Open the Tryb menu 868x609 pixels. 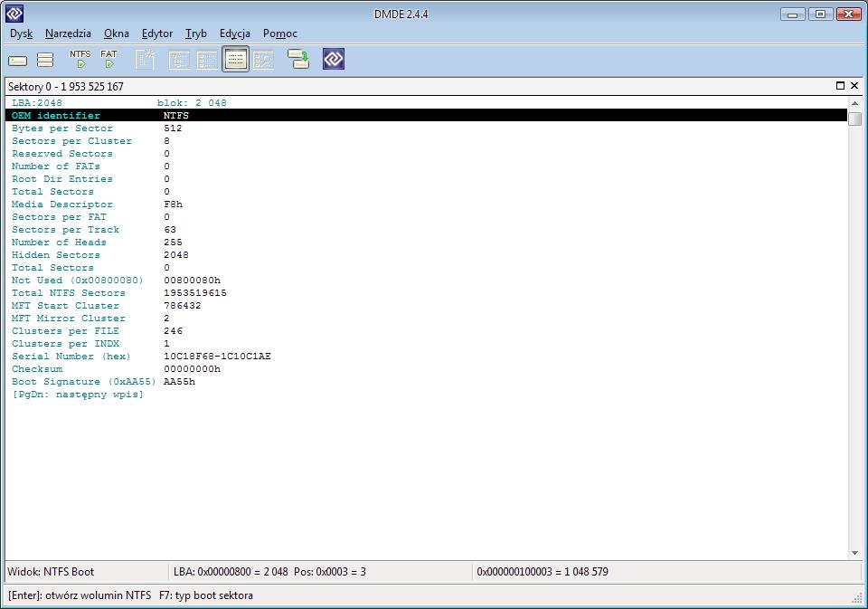(196, 33)
